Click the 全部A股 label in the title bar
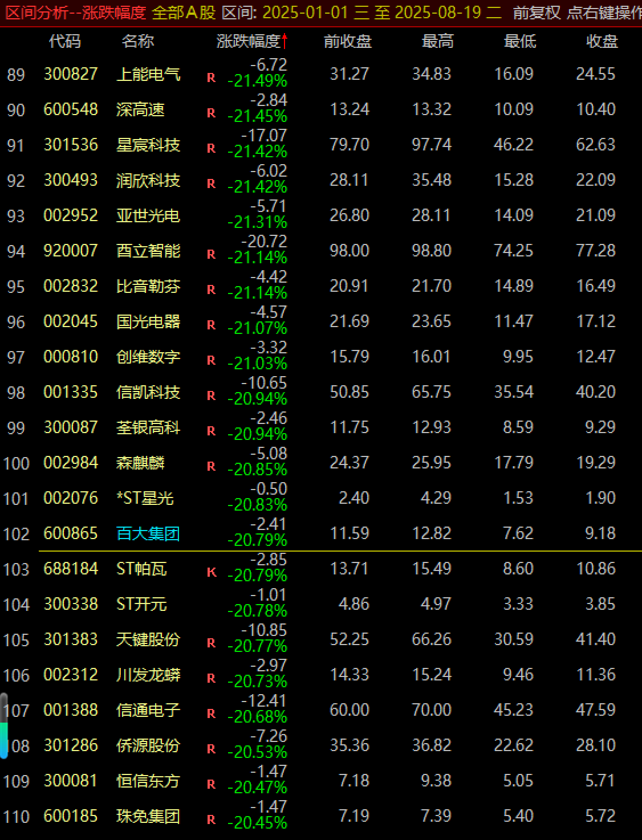 [184, 13]
